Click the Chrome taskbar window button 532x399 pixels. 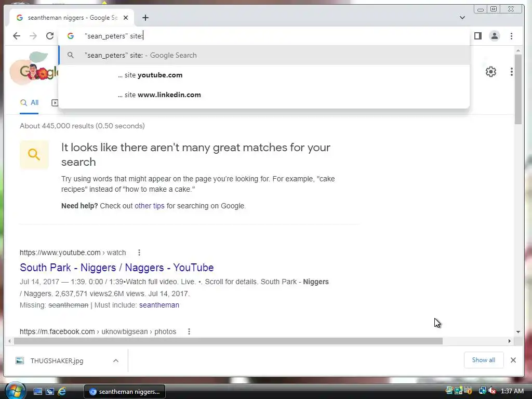click(x=125, y=392)
